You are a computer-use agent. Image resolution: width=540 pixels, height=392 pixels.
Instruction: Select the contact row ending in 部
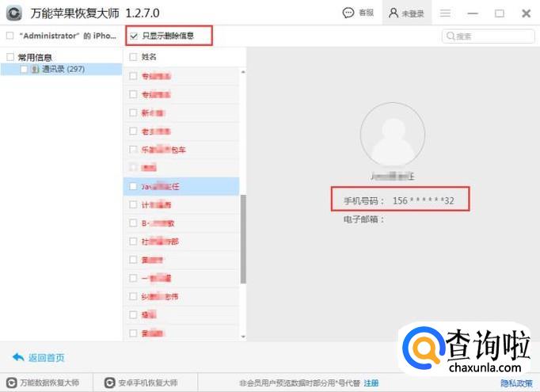pyautogui.click(x=181, y=242)
